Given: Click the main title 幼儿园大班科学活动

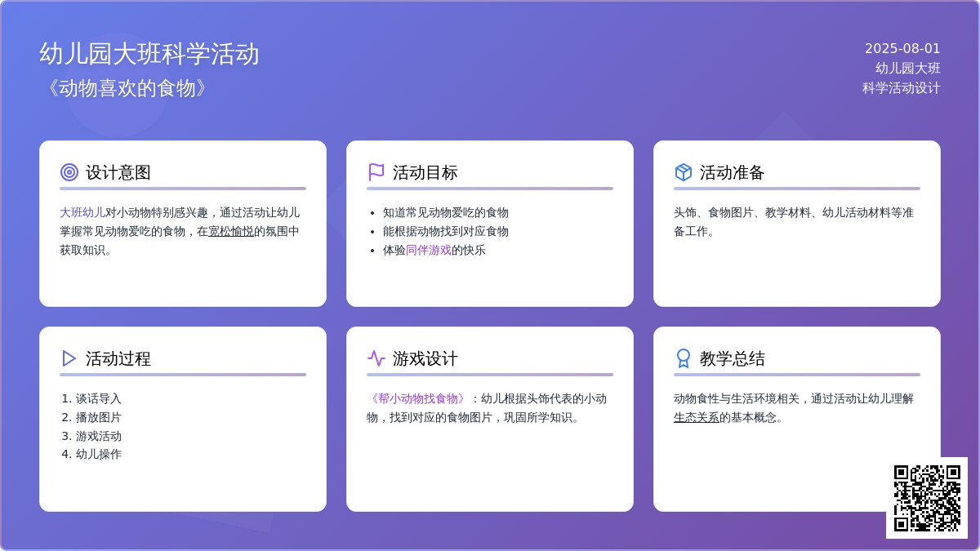Looking at the screenshot, I should [x=149, y=53].
